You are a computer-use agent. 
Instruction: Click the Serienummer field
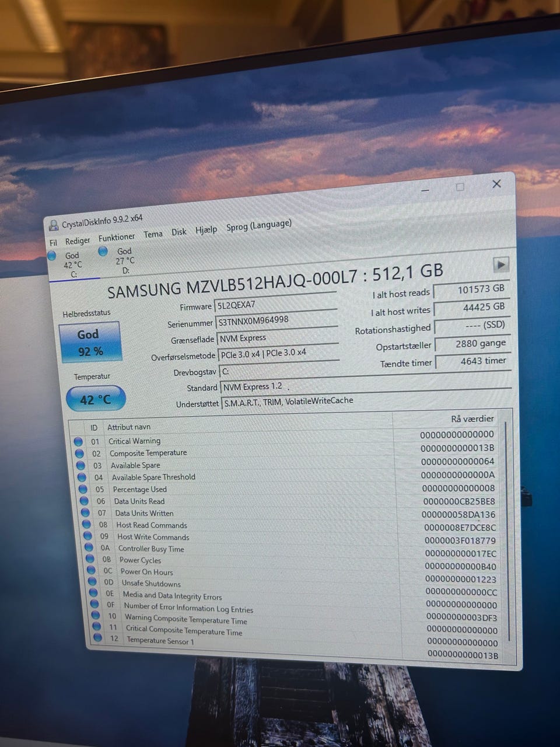click(x=277, y=320)
